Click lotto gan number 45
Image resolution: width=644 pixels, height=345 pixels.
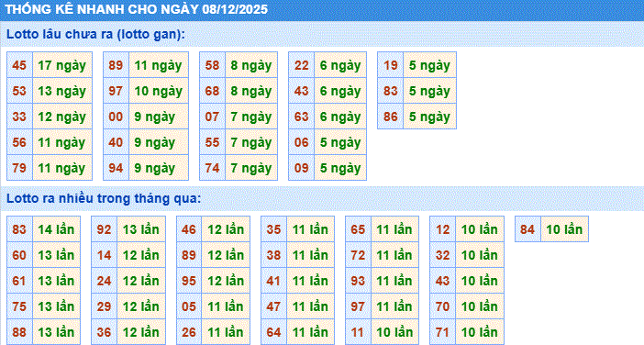click(x=19, y=65)
